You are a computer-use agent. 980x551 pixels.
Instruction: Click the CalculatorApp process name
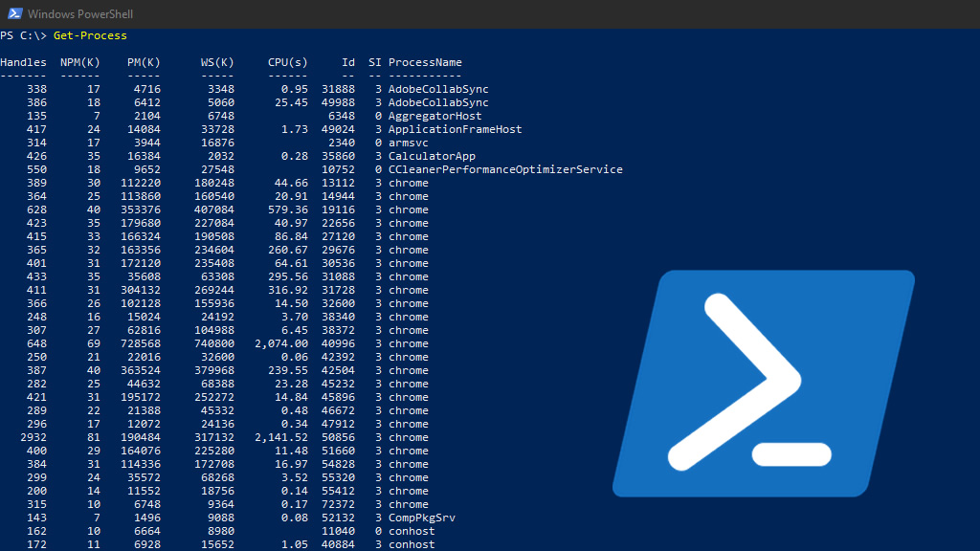click(432, 156)
